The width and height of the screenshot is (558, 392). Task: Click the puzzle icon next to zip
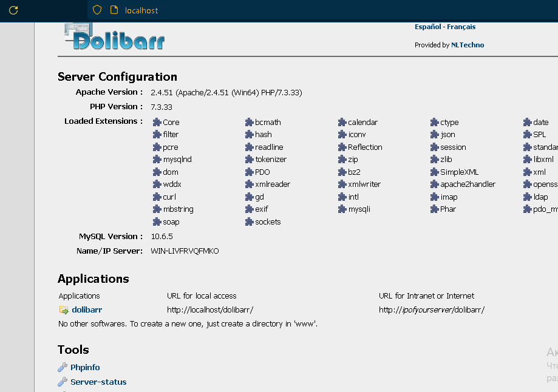coord(342,160)
